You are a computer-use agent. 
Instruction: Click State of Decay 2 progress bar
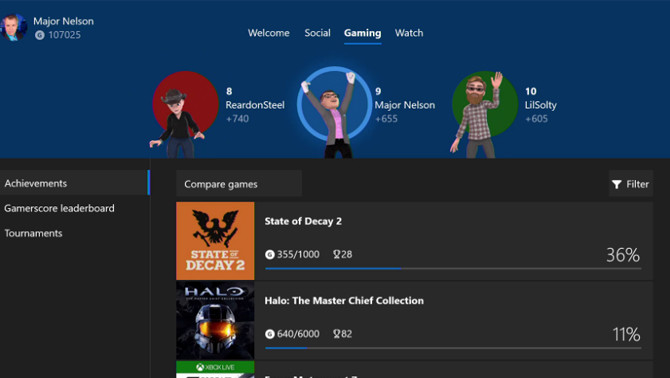click(x=453, y=269)
